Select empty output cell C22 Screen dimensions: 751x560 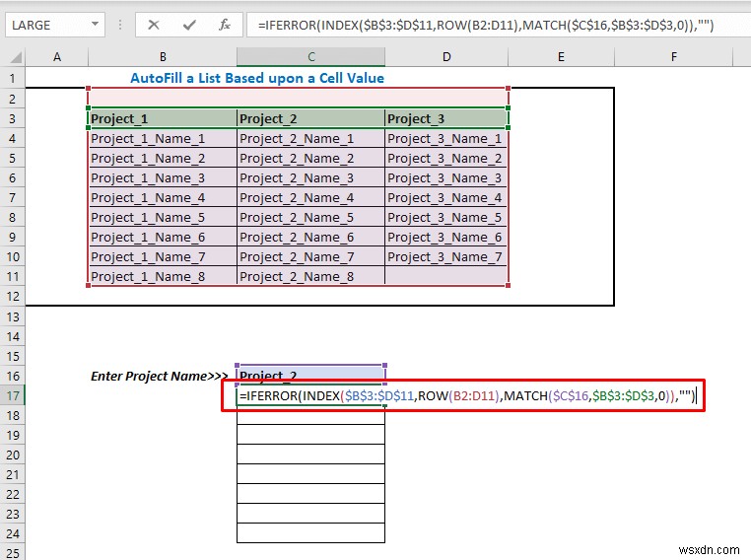click(x=310, y=494)
